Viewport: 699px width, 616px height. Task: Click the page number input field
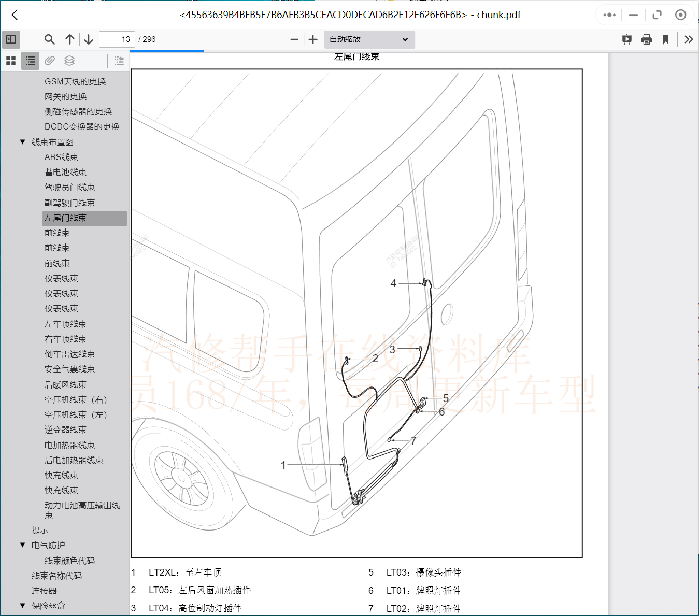tap(117, 39)
